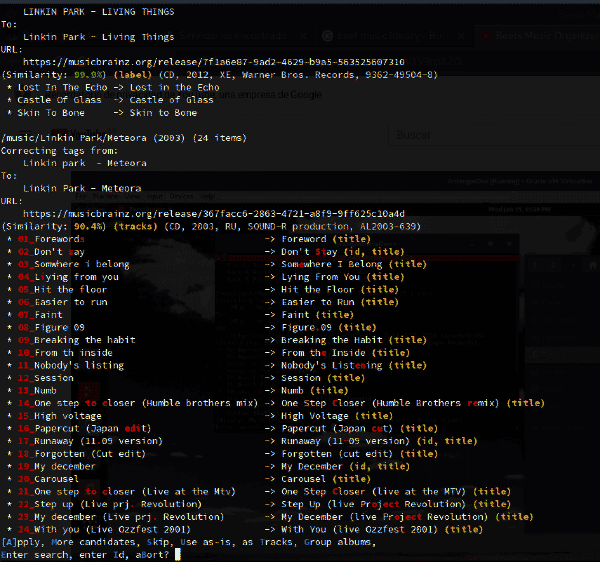Viewport: 600px width, 562px height.
Task: Click 'More candidates' in the prompt line
Action: tap(93, 542)
